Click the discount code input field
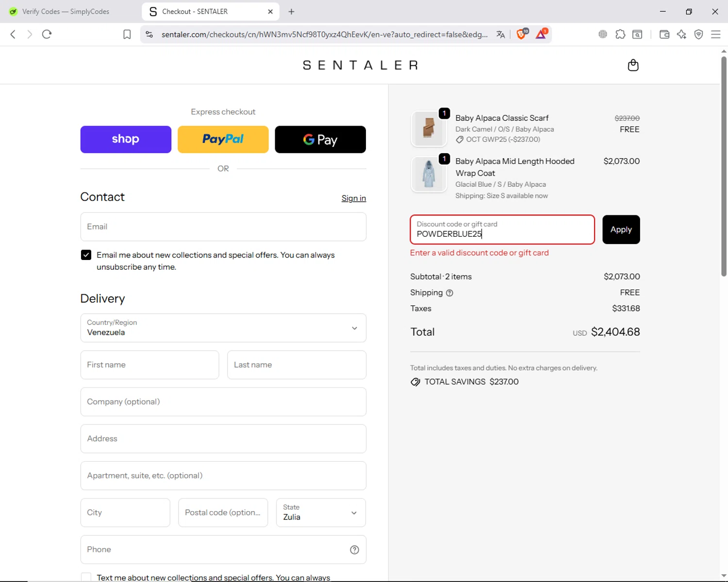Image resolution: width=728 pixels, height=582 pixels. (x=502, y=229)
